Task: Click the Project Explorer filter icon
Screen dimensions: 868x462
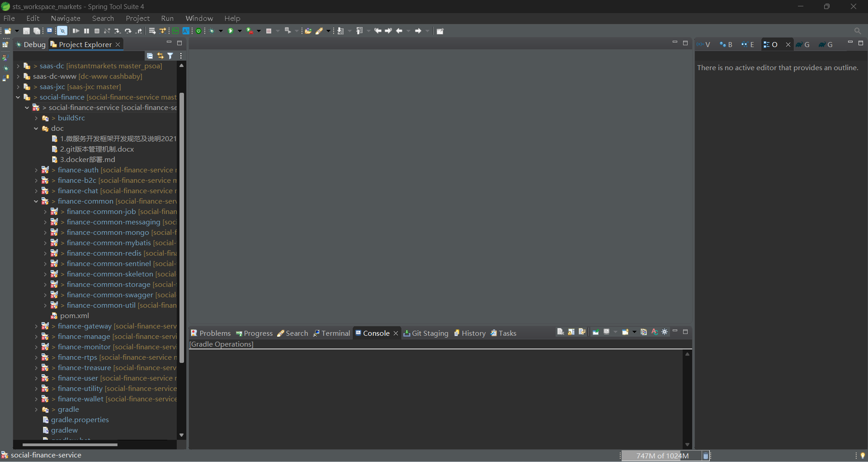Action: 170,56
